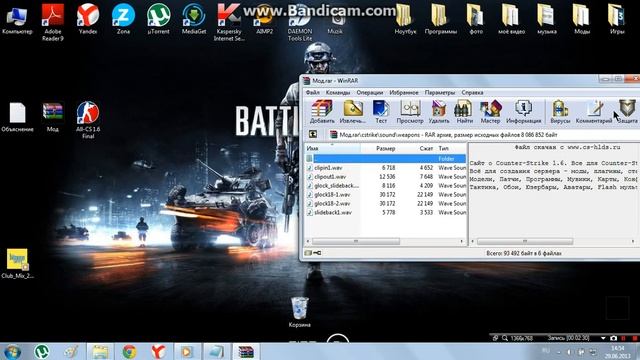This screenshot has width=640, height=360.
Task: Open the Параметры menu
Action: tap(440, 93)
